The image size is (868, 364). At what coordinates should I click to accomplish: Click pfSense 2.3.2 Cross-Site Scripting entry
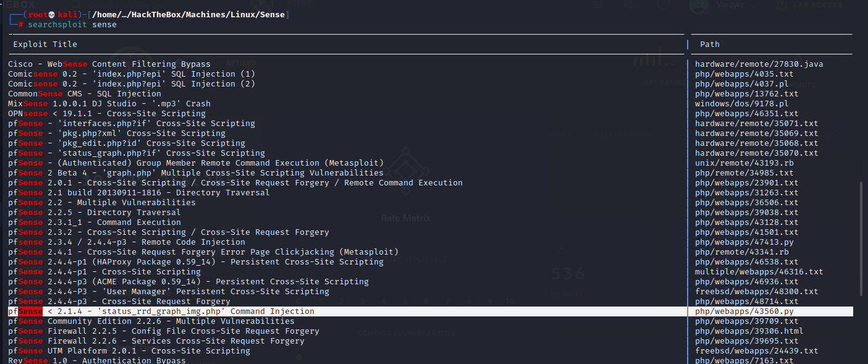click(x=169, y=232)
